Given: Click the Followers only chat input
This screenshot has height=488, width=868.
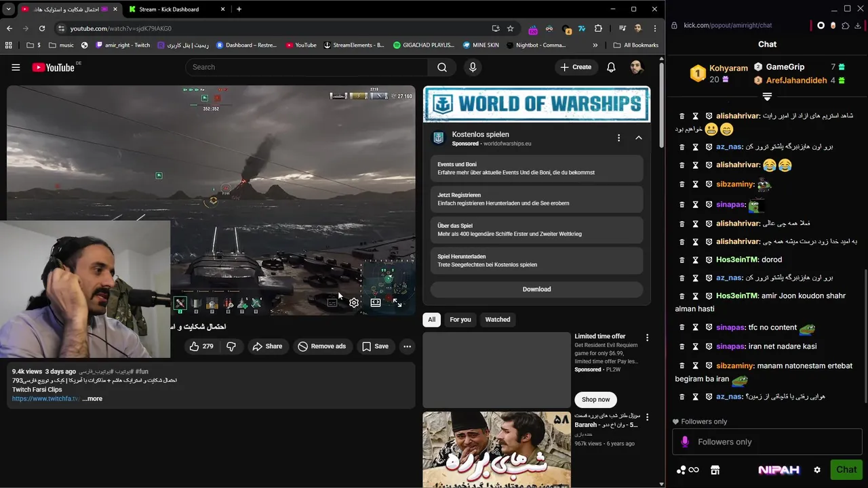Looking at the screenshot, I should 767,442.
